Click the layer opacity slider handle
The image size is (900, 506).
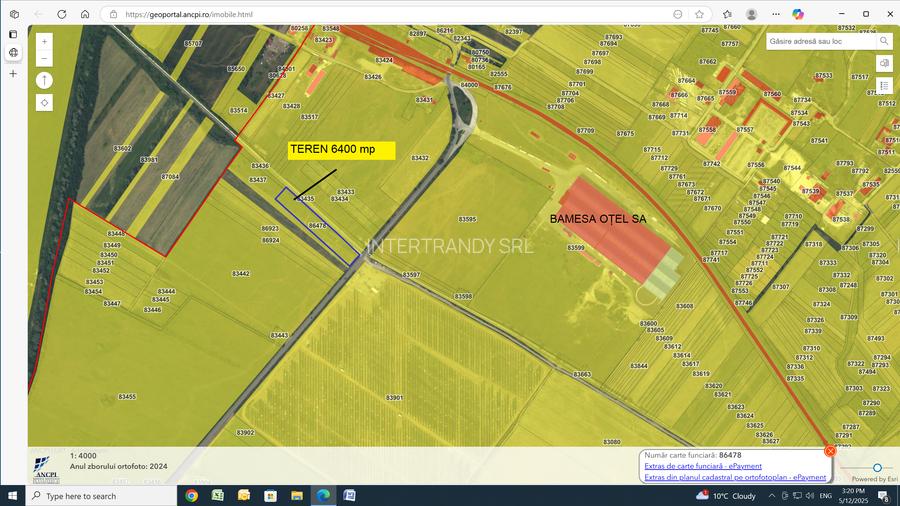[877, 467]
